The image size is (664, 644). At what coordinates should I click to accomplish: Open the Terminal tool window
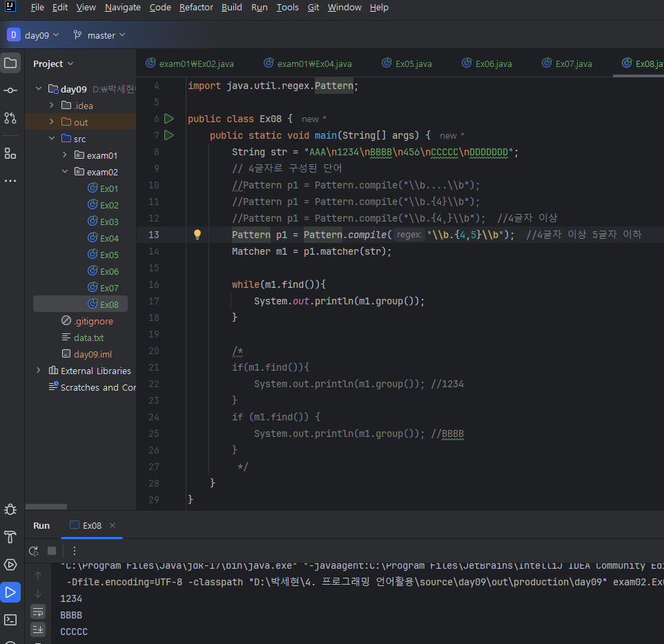tap(10, 619)
